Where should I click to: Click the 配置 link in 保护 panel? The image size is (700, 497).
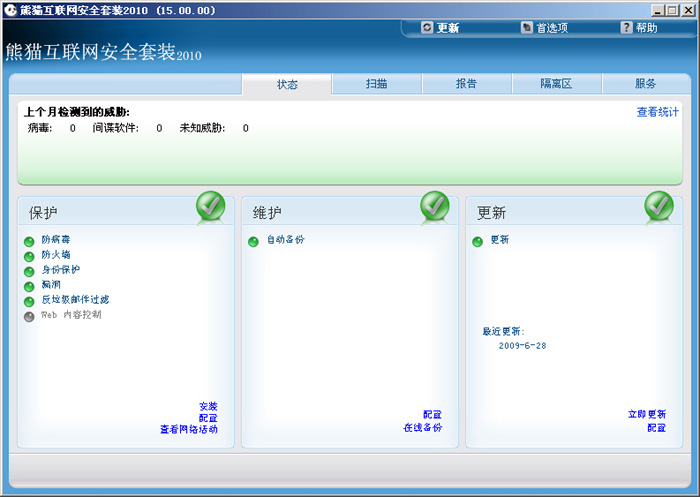coord(208,418)
